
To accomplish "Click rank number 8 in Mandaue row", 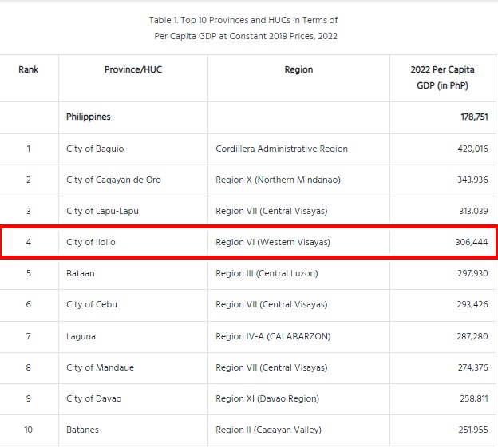I will coord(29,367).
